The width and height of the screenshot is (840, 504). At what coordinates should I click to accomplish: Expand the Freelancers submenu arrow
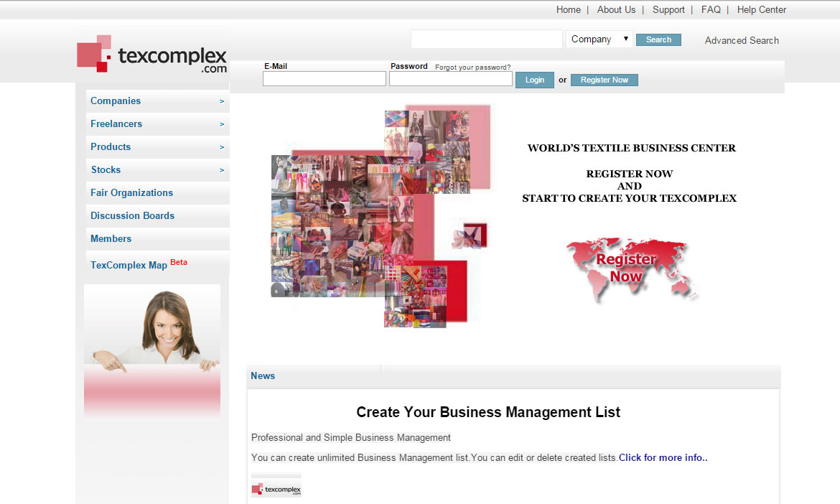point(222,124)
